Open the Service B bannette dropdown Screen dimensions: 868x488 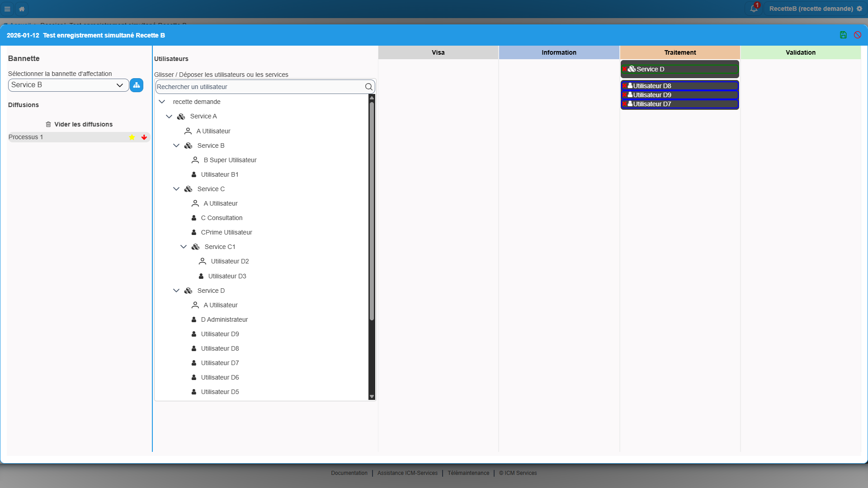tap(69, 85)
